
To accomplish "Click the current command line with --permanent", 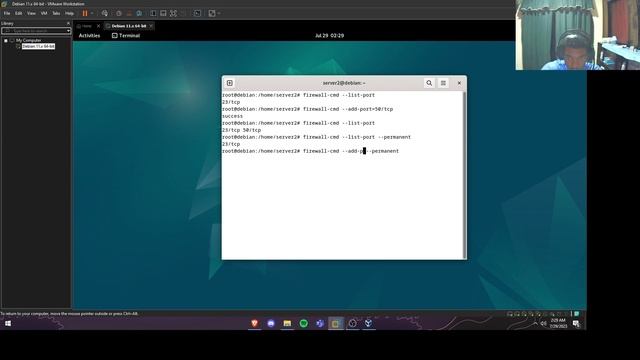I will point(311,151).
